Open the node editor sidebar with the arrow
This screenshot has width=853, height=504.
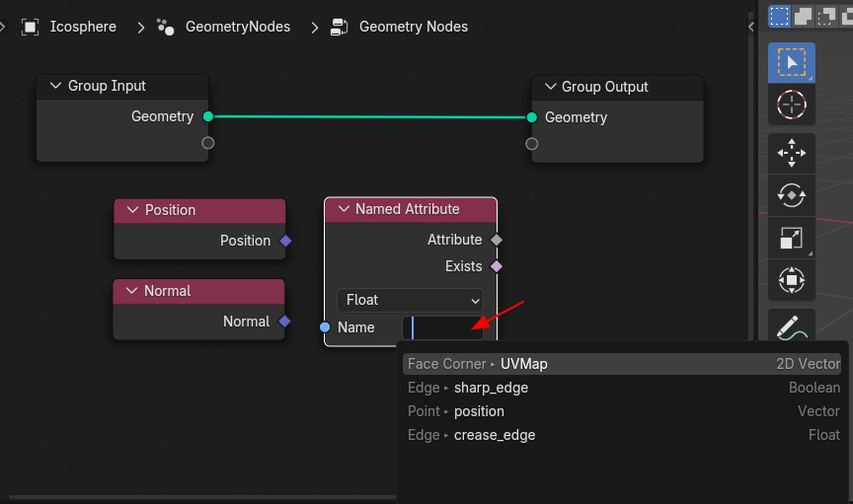click(750, 27)
